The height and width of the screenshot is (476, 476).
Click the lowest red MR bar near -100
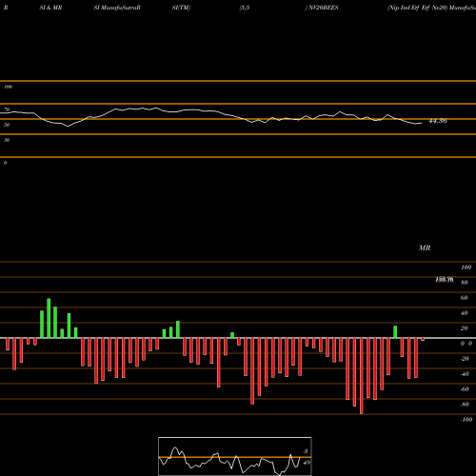(x=362, y=376)
